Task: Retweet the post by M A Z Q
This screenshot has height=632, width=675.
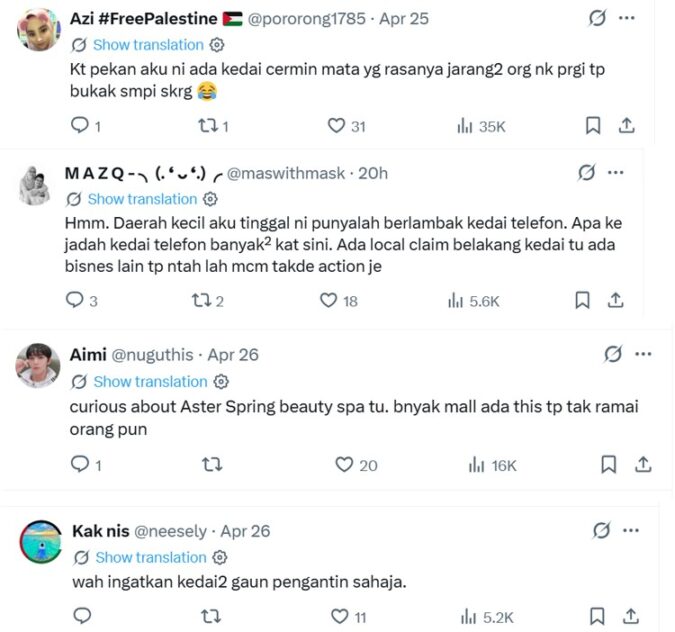Action: [200, 300]
